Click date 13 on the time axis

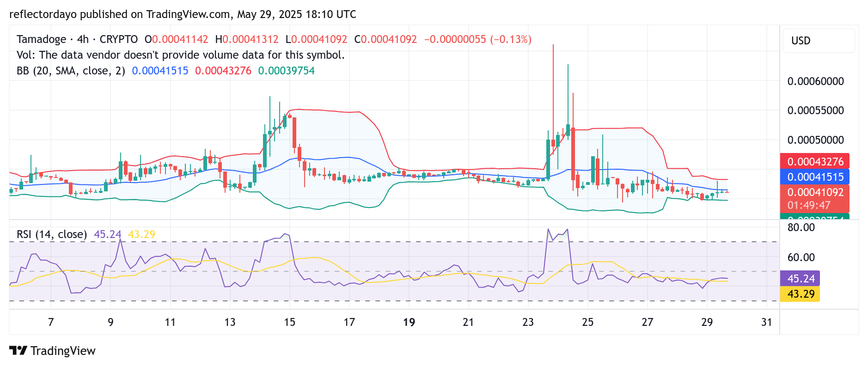pyautogui.click(x=230, y=322)
